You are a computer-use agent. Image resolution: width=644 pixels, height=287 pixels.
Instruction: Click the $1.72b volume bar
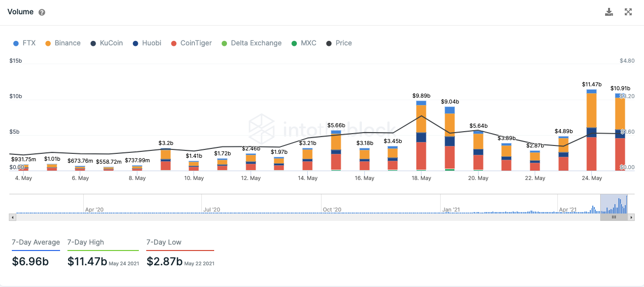point(222,165)
